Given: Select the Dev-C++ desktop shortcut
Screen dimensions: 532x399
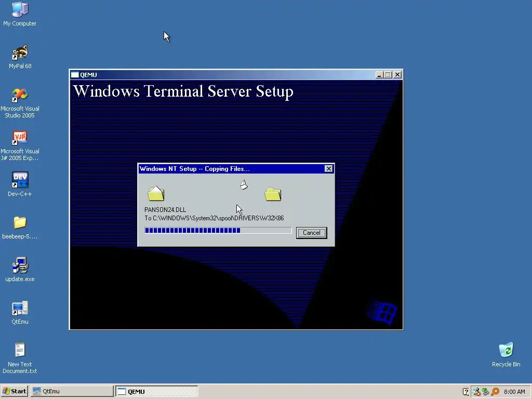Looking at the screenshot, I should pos(20,184).
